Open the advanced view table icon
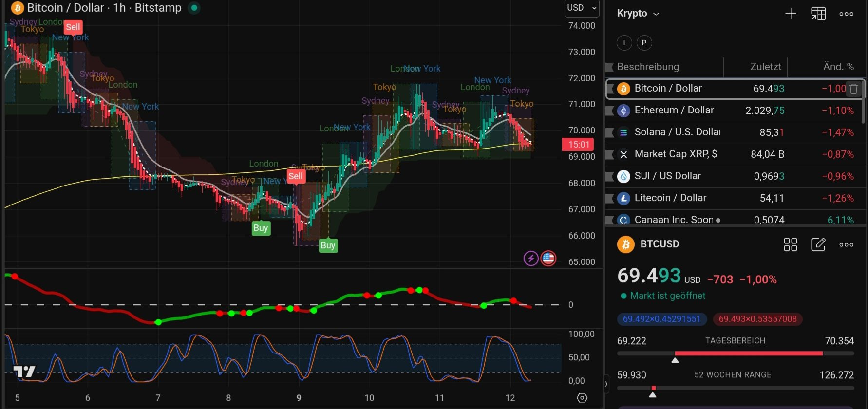The image size is (868, 409). click(x=818, y=14)
